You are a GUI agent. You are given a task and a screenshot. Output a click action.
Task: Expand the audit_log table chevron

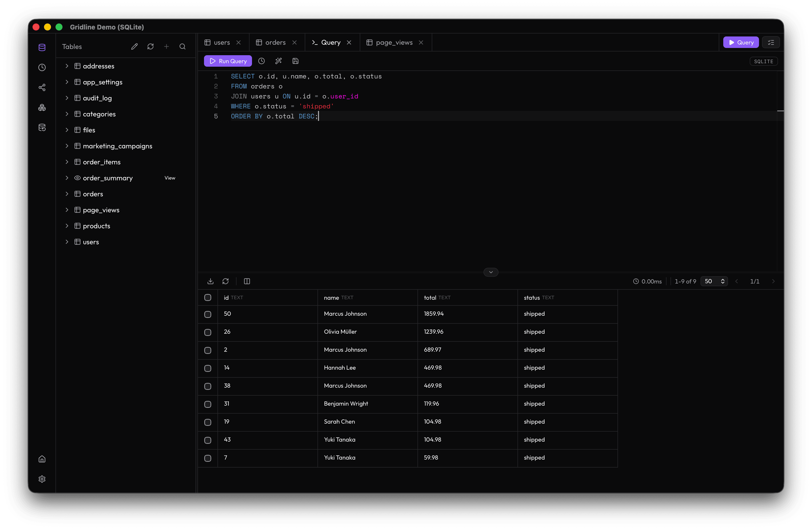pyautogui.click(x=67, y=98)
